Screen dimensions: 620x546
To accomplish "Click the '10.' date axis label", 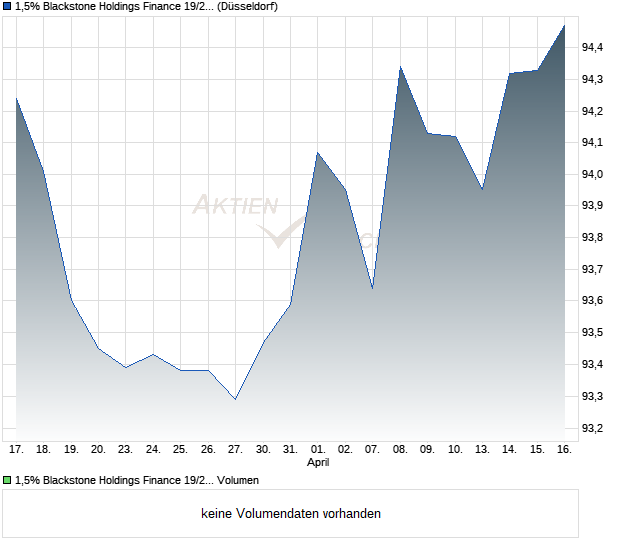I will [455, 450].
